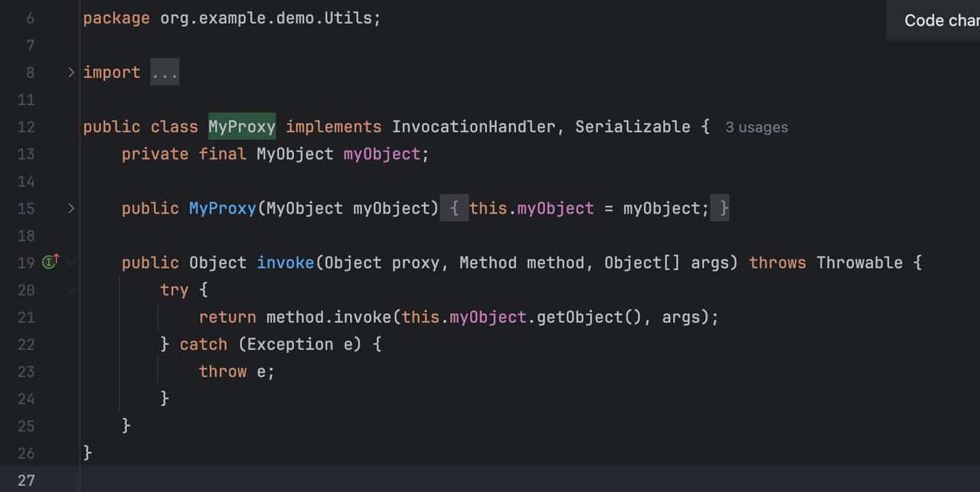
Task: Expand the folded MyProxy constructor body
Action: click(x=71, y=208)
